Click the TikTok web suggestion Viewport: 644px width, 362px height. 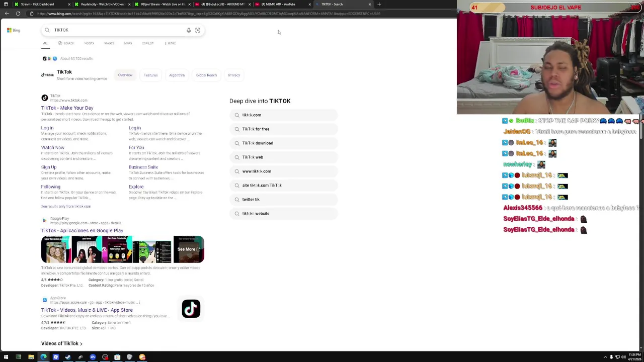pyautogui.click(x=283, y=157)
